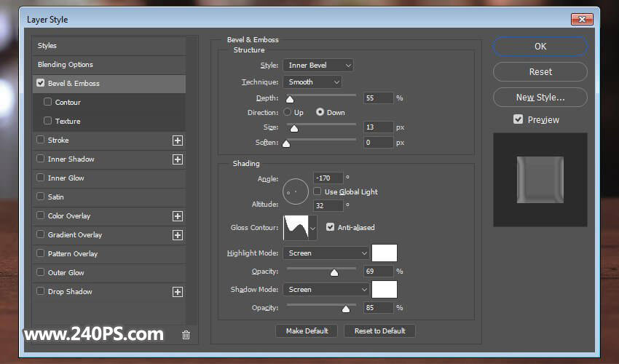Click the OK button
This screenshot has height=364, width=619.
(540, 47)
